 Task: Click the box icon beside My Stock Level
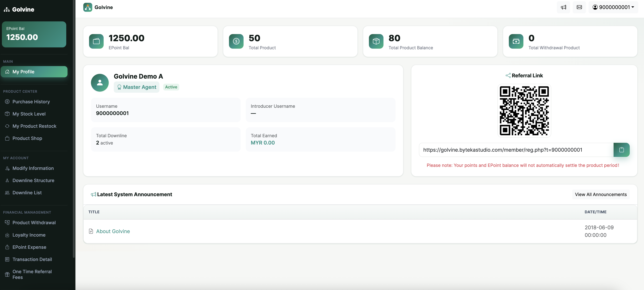[x=7, y=114]
